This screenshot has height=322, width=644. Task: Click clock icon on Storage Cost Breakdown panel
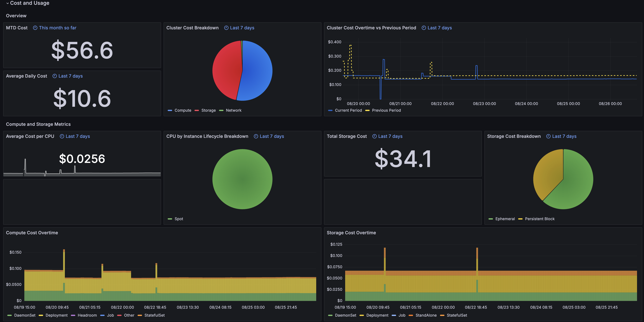pyautogui.click(x=548, y=136)
